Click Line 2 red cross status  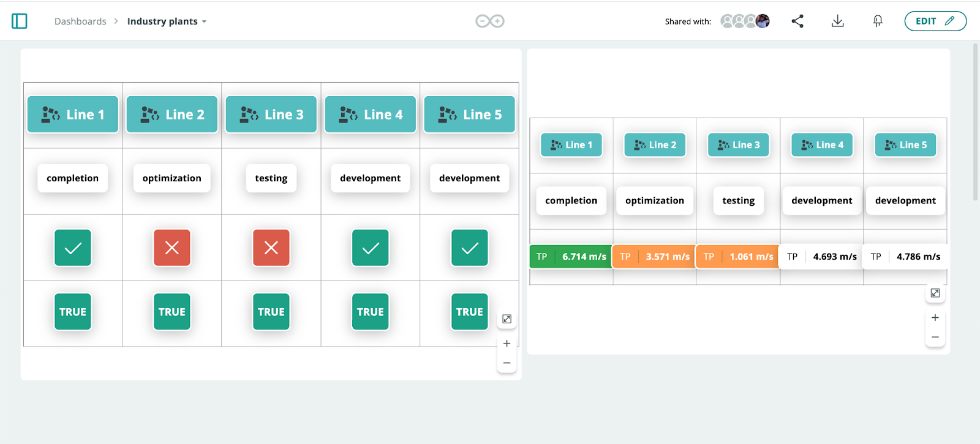click(172, 248)
